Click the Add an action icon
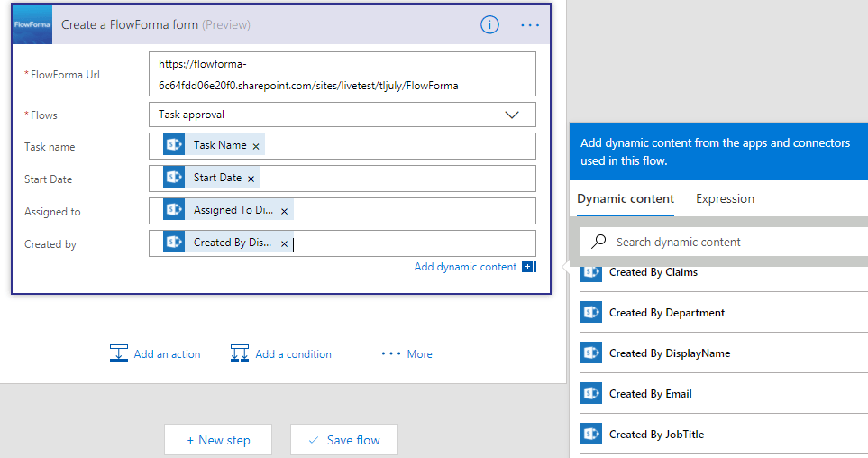 [118, 353]
